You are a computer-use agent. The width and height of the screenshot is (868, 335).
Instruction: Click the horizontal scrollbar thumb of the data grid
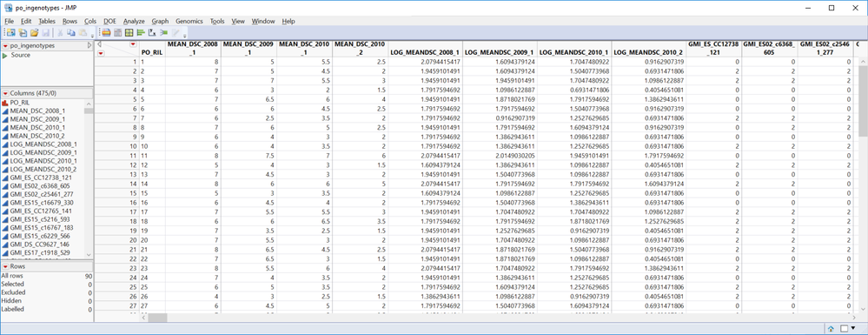(x=158, y=318)
